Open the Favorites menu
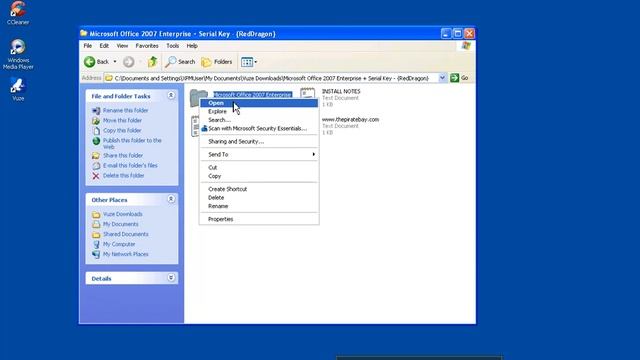Screen dimensions: 640x360 click(147, 46)
